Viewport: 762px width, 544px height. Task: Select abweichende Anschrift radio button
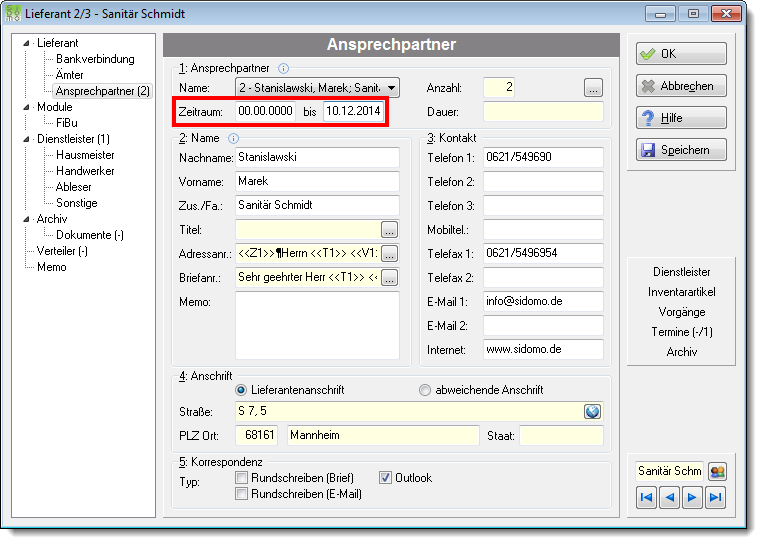coord(425,390)
